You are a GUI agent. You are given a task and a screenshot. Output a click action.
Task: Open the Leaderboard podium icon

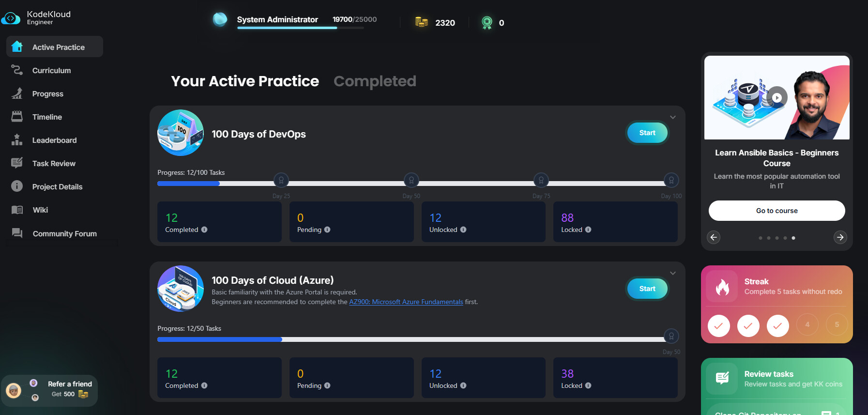17,140
